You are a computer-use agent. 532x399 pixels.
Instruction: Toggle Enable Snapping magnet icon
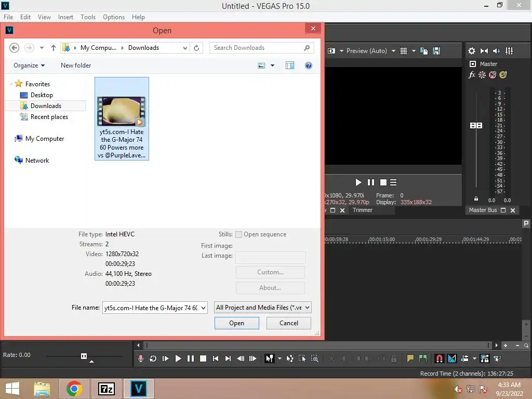439,358
